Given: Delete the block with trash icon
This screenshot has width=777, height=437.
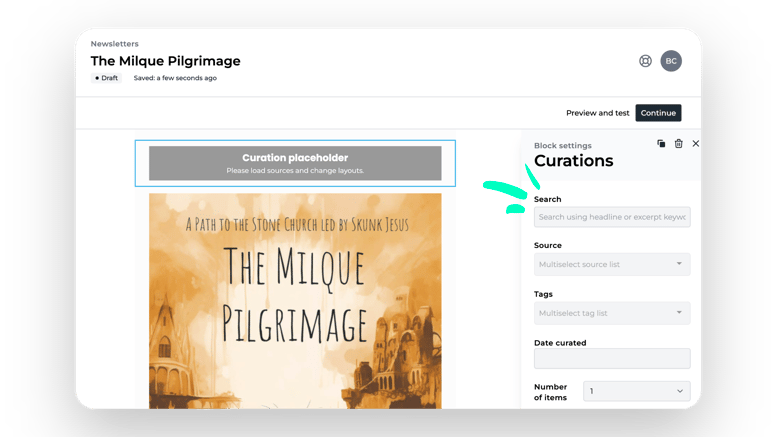Looking at the screenshot, I should tap(678, 144).
